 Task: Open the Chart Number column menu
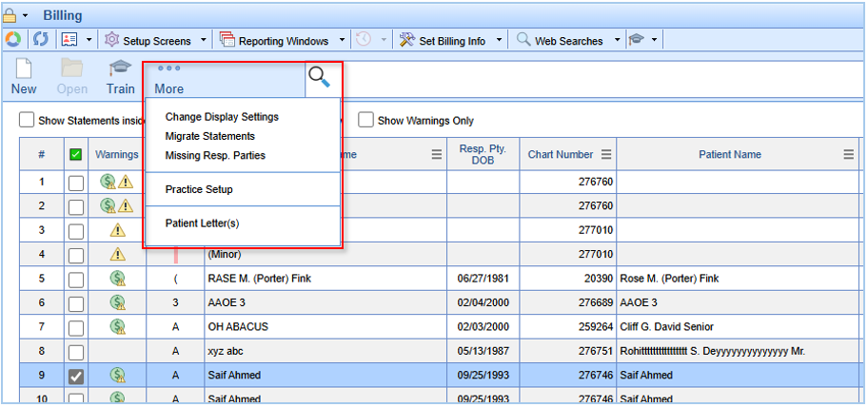coord(606,155)
